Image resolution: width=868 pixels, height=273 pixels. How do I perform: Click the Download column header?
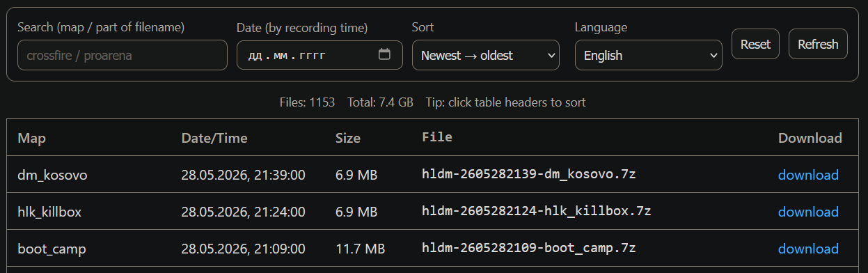(810, 138)
